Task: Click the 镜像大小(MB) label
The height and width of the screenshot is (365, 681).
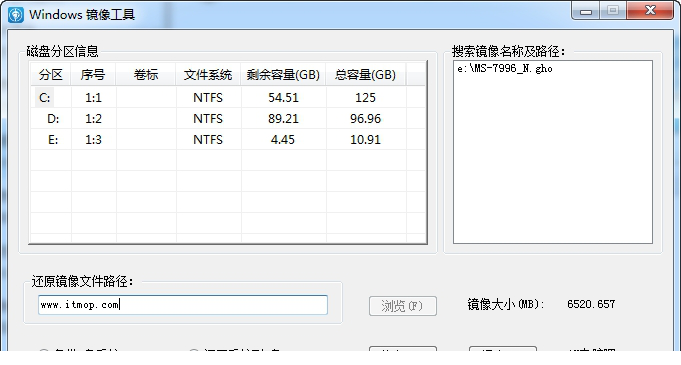Action: point(506,304)
